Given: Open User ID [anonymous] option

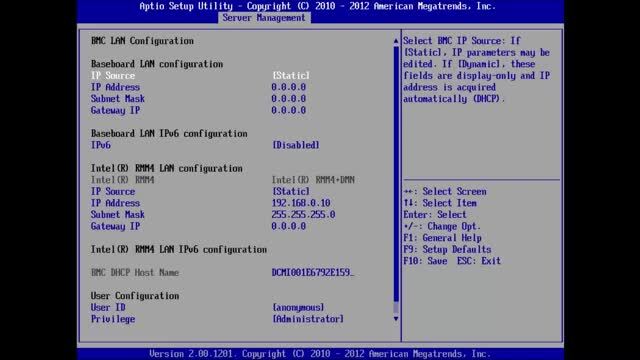Looking at the screenshot, I should point(298,307).
